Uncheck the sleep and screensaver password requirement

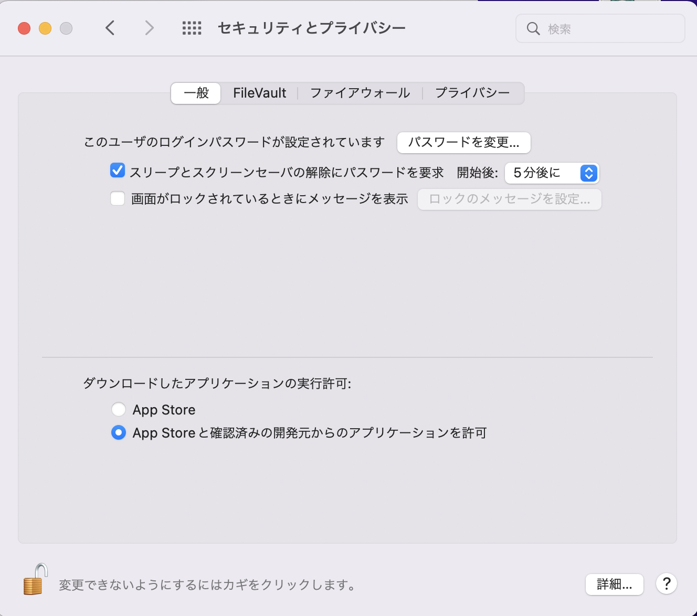tap(117, 170)
